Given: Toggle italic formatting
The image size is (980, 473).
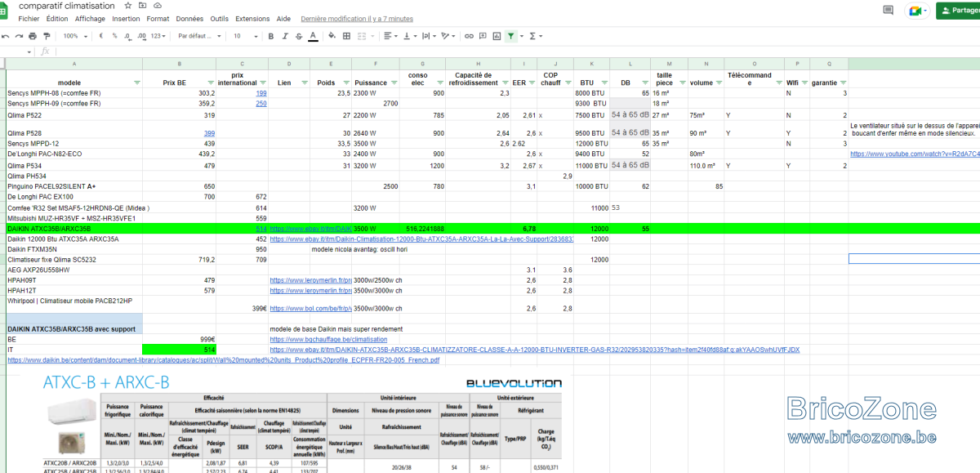Looking at the screenshot, I should 284,36.
